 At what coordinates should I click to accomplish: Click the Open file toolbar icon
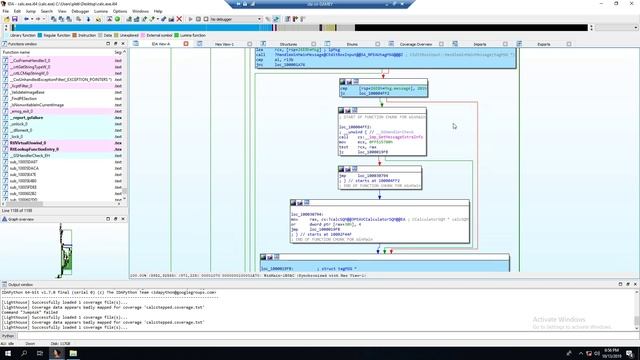click(7, 19)
